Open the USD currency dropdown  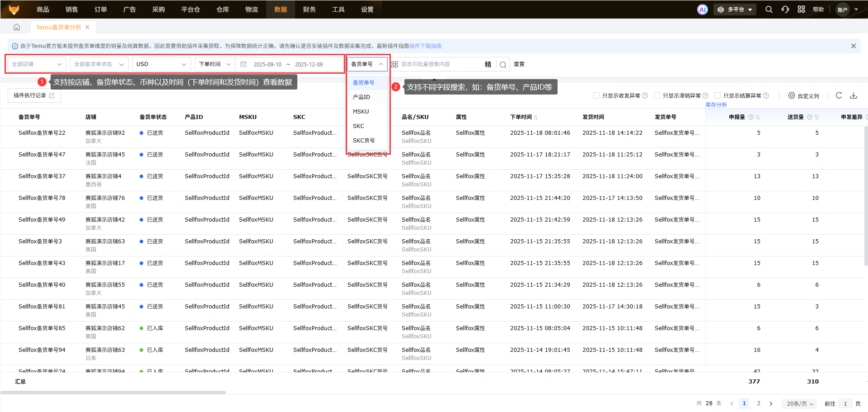click(x=161, y=64)
